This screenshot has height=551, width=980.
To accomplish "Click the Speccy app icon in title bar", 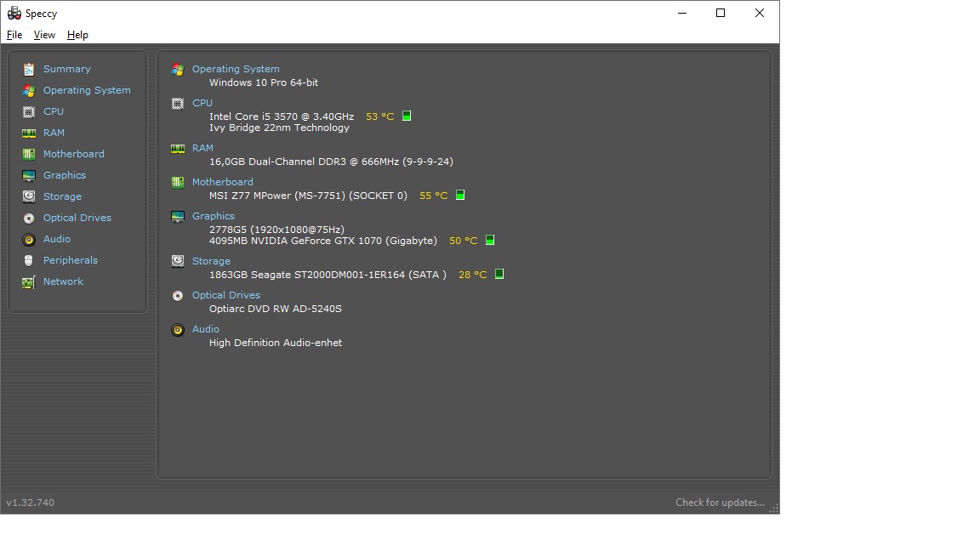I will [14, 13].
